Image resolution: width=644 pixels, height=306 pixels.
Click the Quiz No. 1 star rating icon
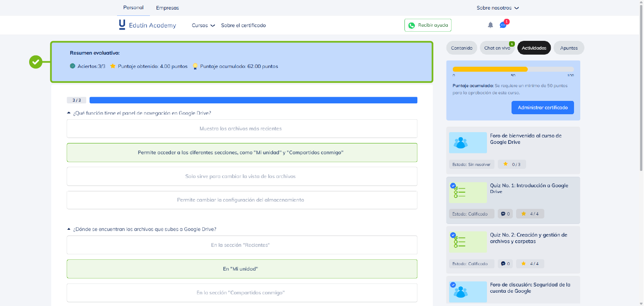524,214
